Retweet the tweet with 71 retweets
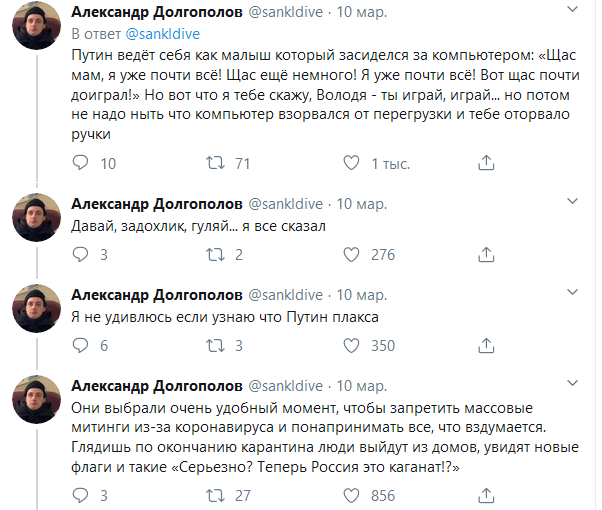 214,163
